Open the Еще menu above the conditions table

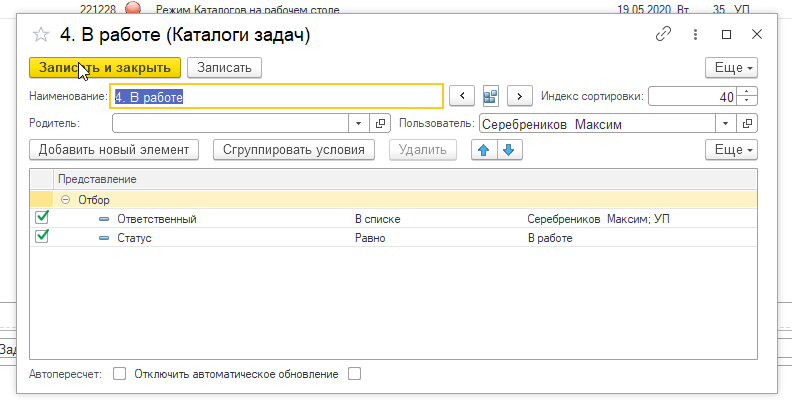click(x=731, y=150)
